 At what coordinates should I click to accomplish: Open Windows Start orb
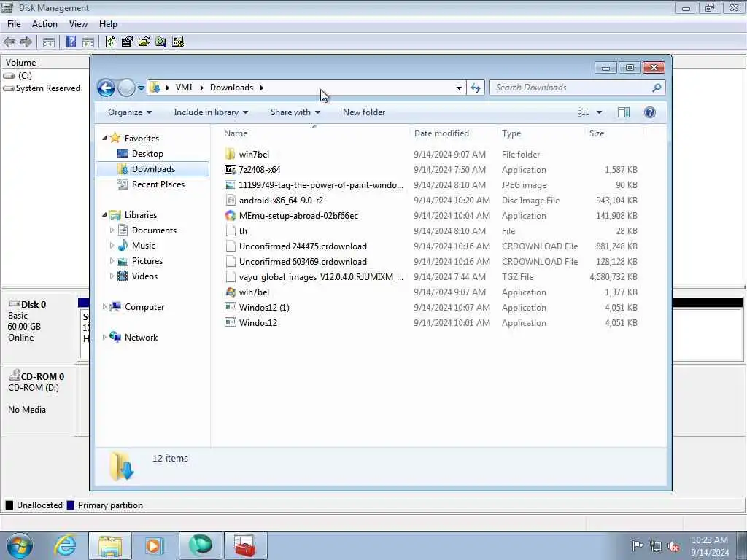[20, 545]
